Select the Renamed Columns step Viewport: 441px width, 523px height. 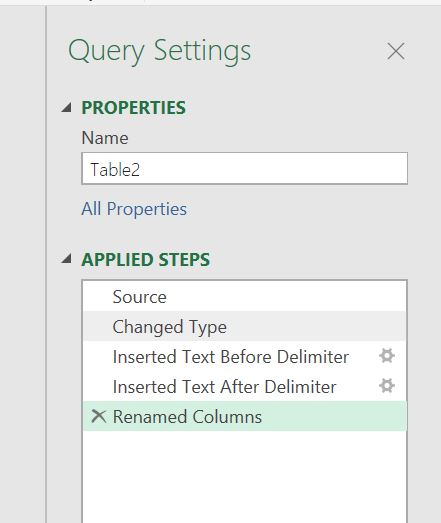tap(245, 416)
